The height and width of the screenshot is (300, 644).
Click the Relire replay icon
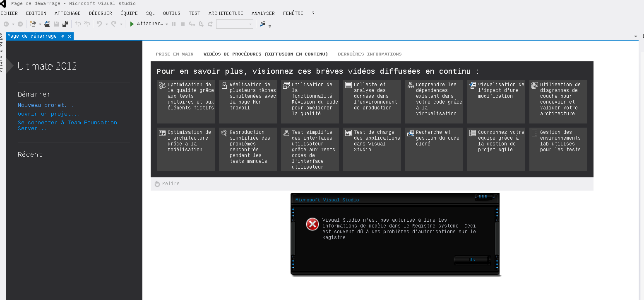(x=157, y=184)
